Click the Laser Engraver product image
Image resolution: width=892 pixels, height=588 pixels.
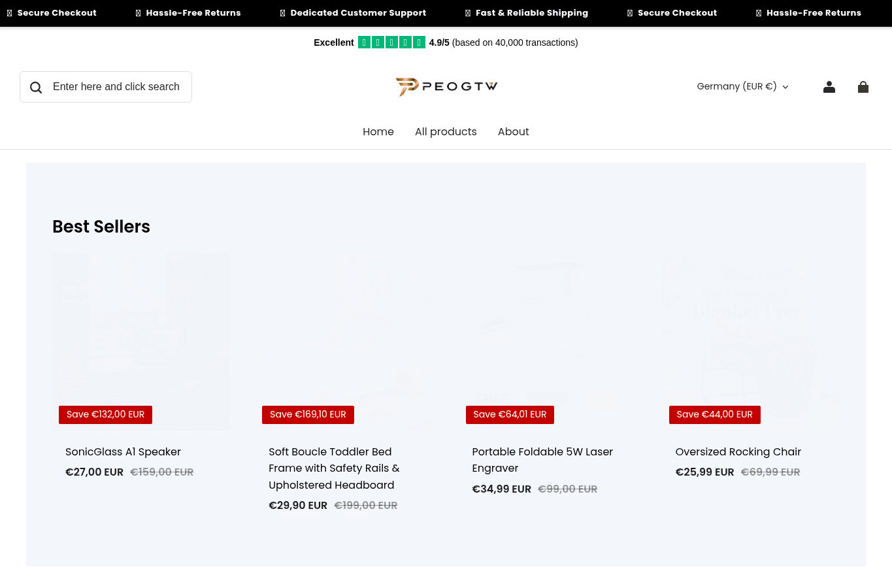[548, 342]
